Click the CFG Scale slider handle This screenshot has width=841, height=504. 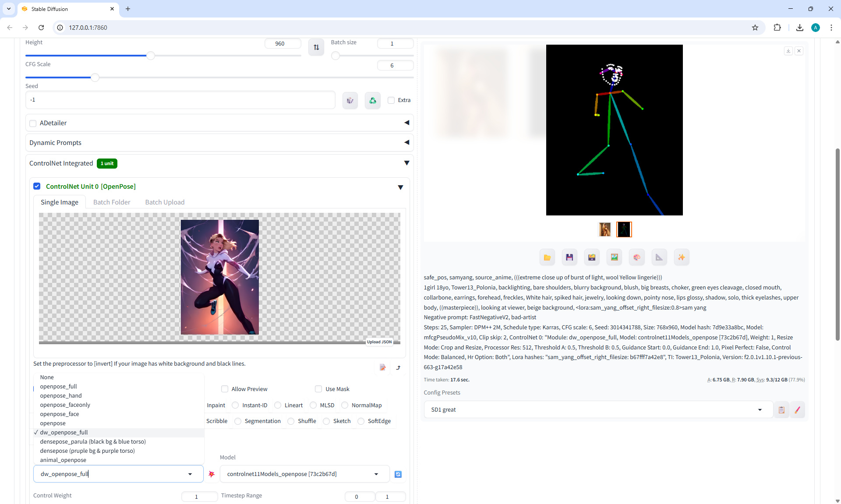(95, 78)
